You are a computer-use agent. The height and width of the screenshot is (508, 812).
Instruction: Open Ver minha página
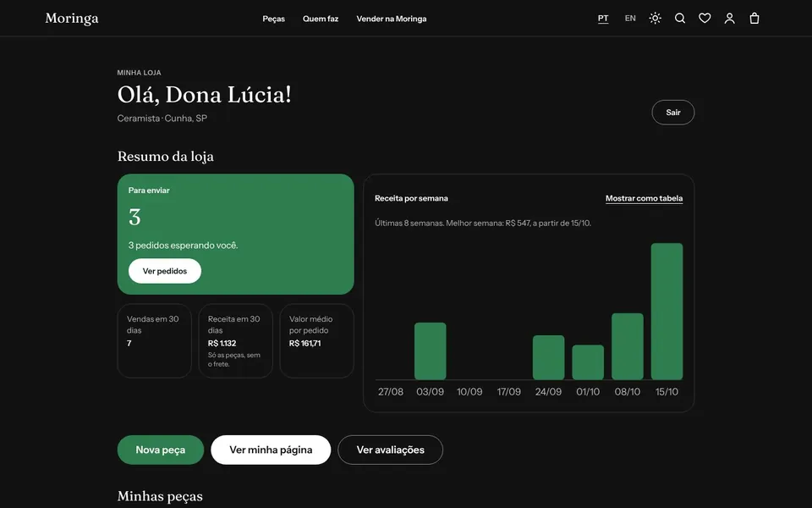(271, 450)
